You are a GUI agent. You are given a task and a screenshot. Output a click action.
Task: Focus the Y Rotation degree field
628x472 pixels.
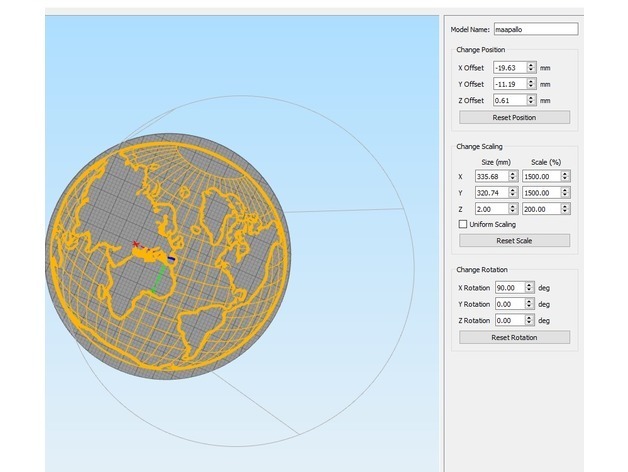pyautogui.click(x=508, y=304)
